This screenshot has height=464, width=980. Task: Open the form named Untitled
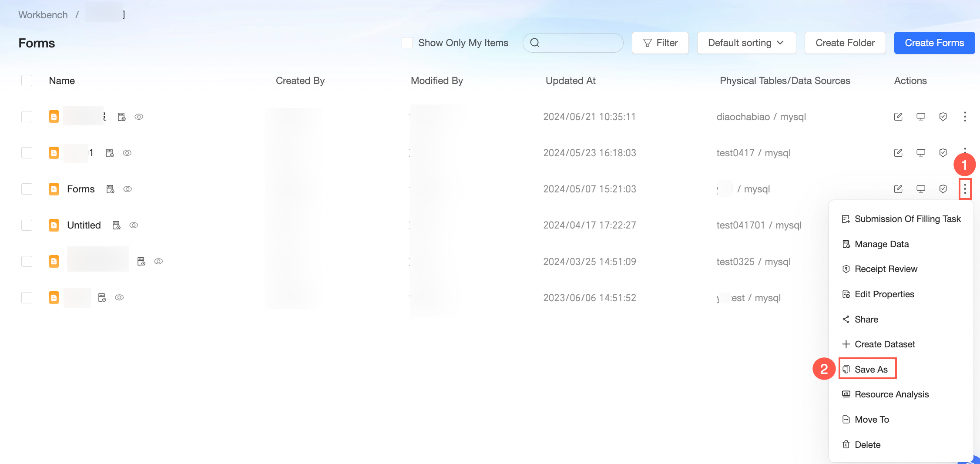click(x=84, y=225)
